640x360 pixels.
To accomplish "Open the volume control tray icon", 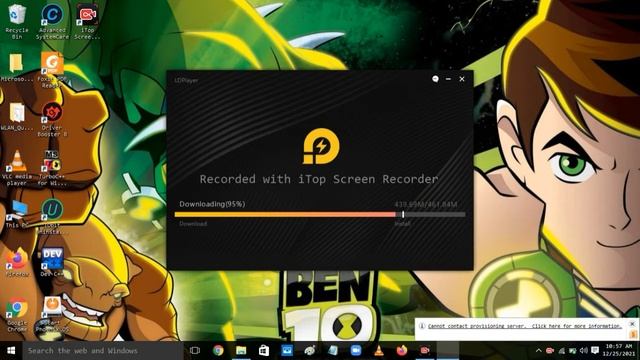I will click(584, 351).
